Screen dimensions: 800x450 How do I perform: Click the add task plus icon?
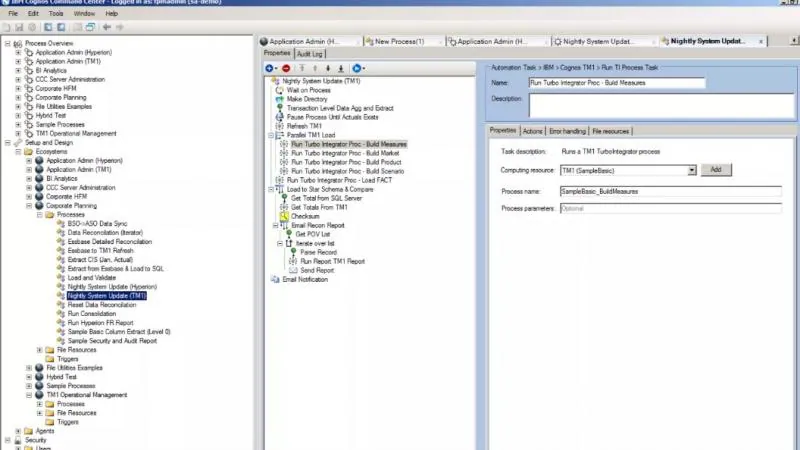tap(269, 68)
